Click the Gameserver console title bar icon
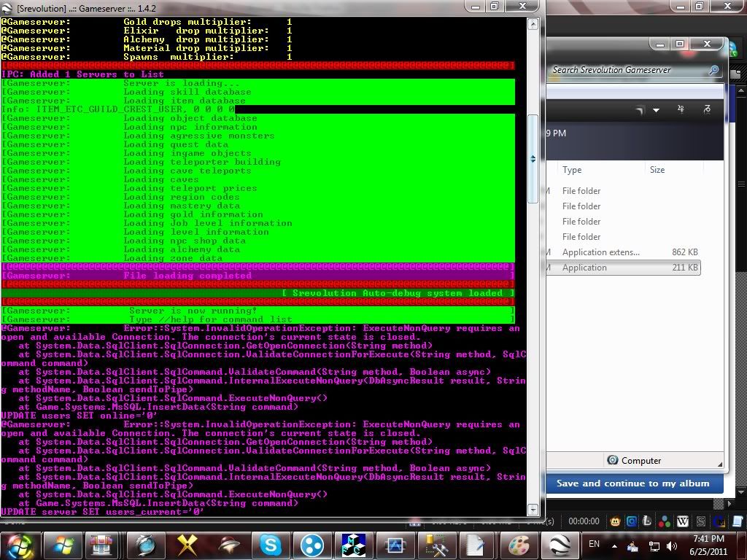The image size is (747, 560). 7,8
